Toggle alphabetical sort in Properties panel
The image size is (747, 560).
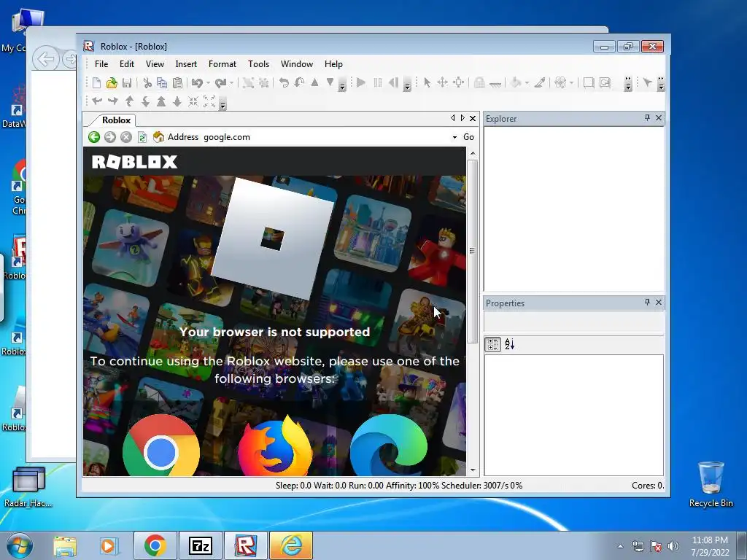pos(509,344)
